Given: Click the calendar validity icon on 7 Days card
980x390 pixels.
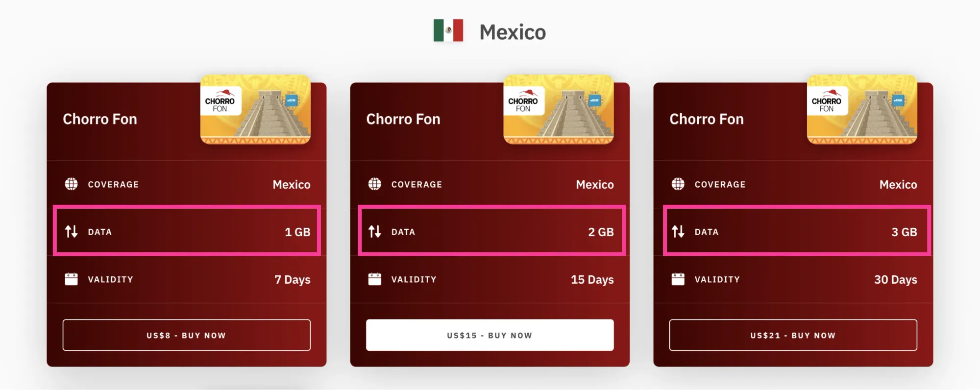Looking at the screenshot, I should [72, 279].
